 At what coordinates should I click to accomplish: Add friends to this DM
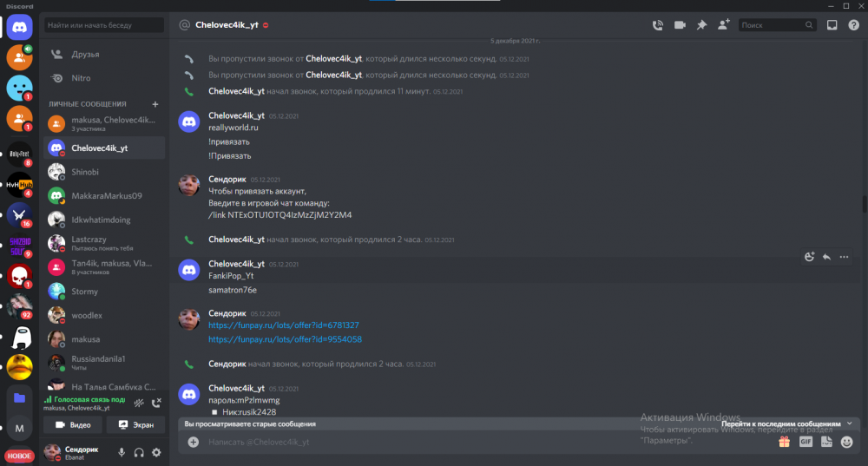click(x=724, y=25)
